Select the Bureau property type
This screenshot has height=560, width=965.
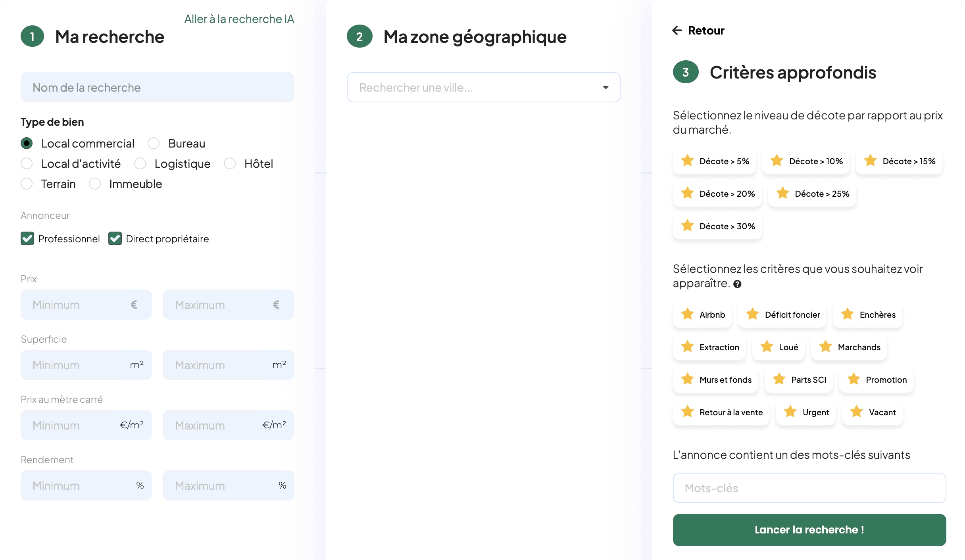click(154, 143)
